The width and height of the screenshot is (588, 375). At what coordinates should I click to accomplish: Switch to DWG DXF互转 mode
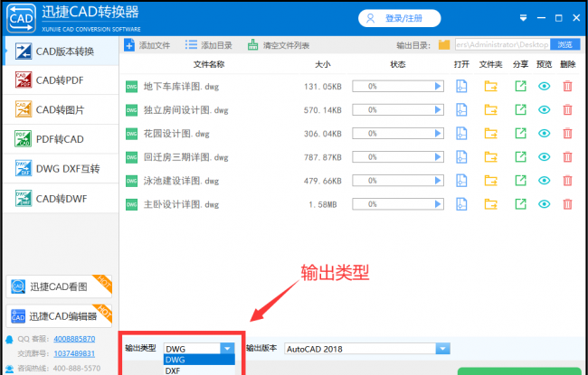pyautogui.click(x=61, y=169)
